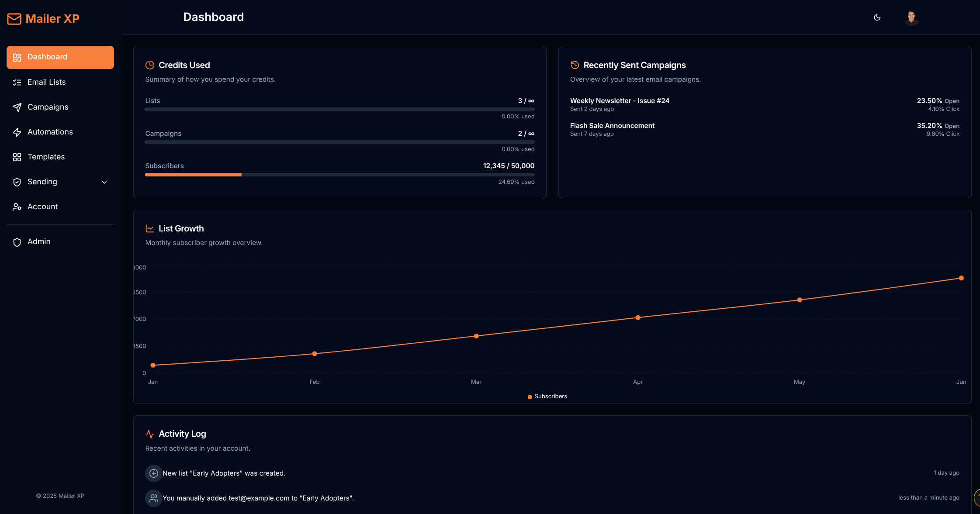980x514 pixels.
Task: Toggle the Subscribers legend under List Growth
Action: coord(547,396)
